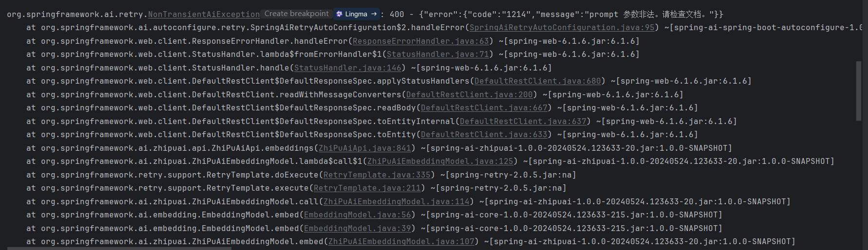Open DefaultRestClient.java:667 link
The height and width of the screenshot is (250, 868).
[484, 108]
